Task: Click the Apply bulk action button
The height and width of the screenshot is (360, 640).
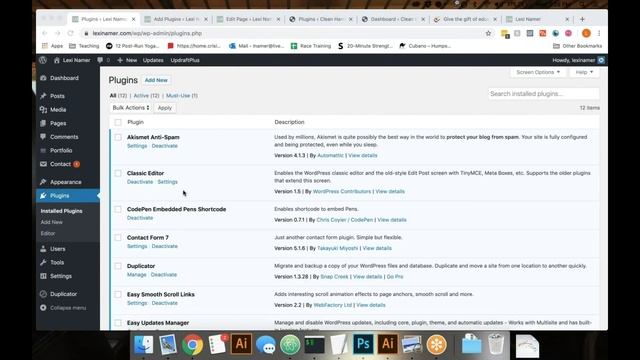Action: 164,108
